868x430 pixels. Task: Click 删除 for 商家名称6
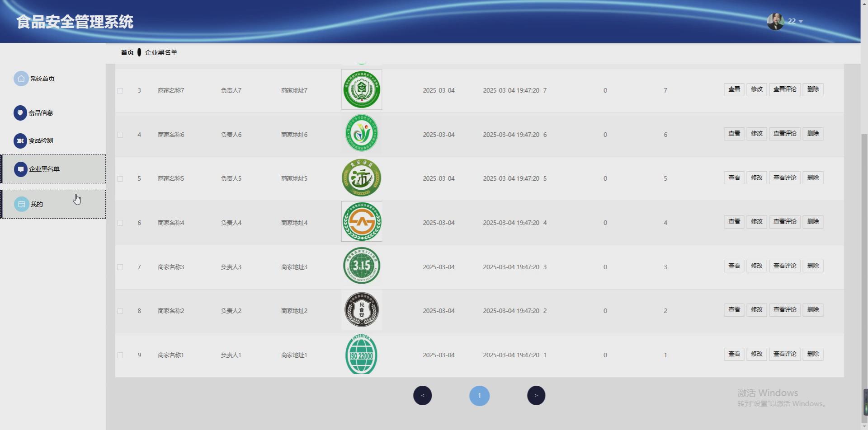(813, 134)
